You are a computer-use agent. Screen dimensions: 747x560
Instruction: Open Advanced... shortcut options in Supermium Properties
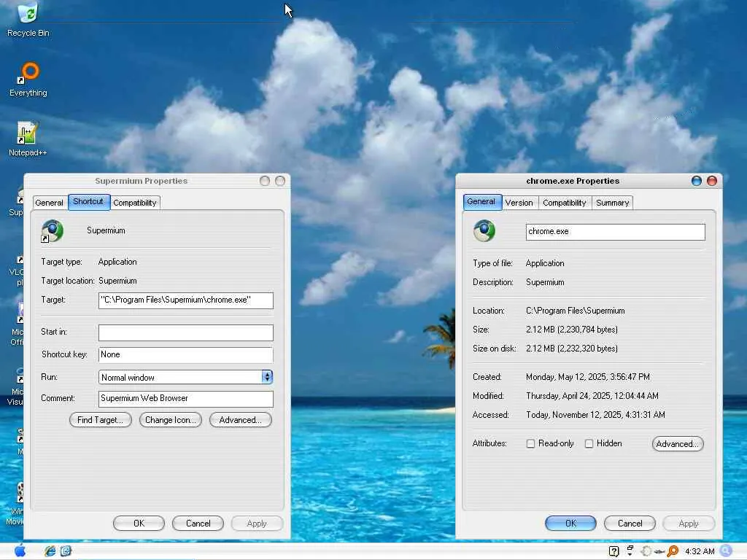[x=241, y=420]
